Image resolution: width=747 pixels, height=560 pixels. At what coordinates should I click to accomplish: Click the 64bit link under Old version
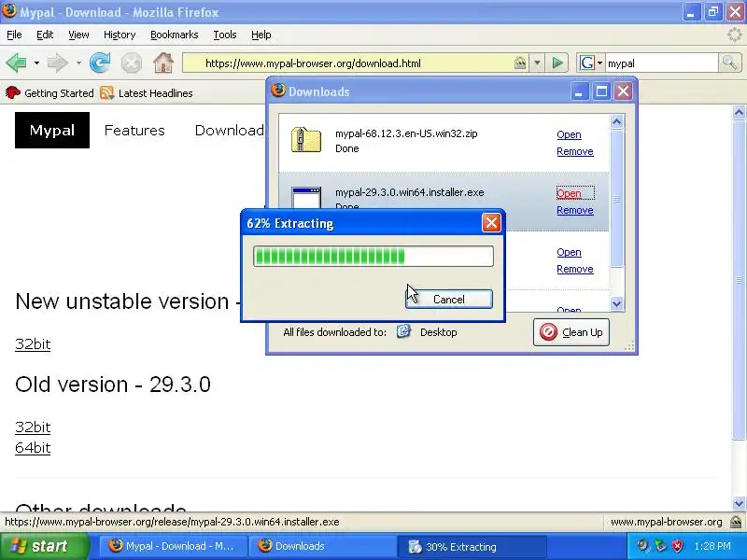coord(33,448)
